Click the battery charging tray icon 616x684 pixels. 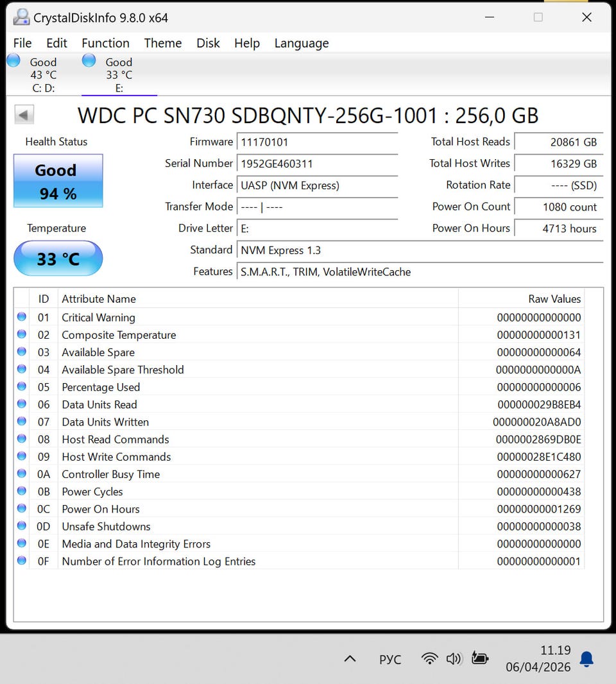(x=480, y=658)
